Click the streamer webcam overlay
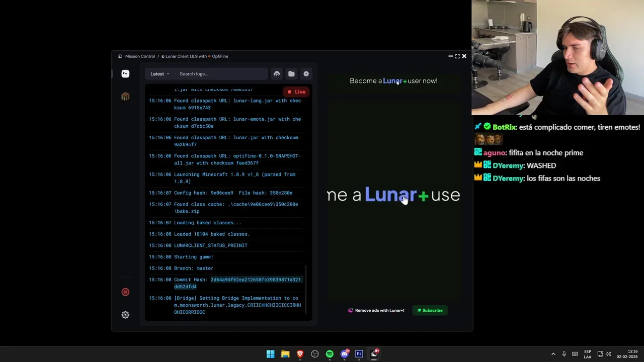 pyautogui.click(x=557, y=58)
